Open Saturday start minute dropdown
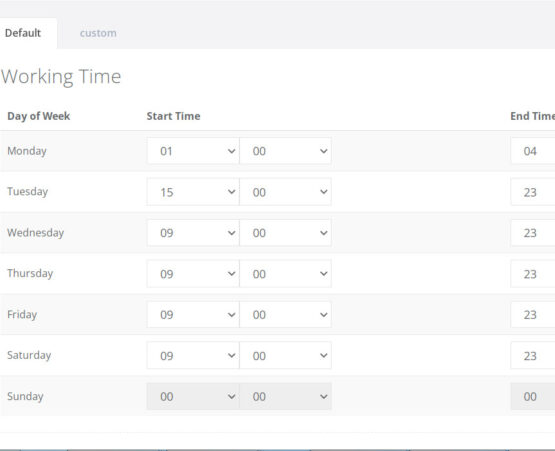The image size is (555, 451). (x=285, y=355)
